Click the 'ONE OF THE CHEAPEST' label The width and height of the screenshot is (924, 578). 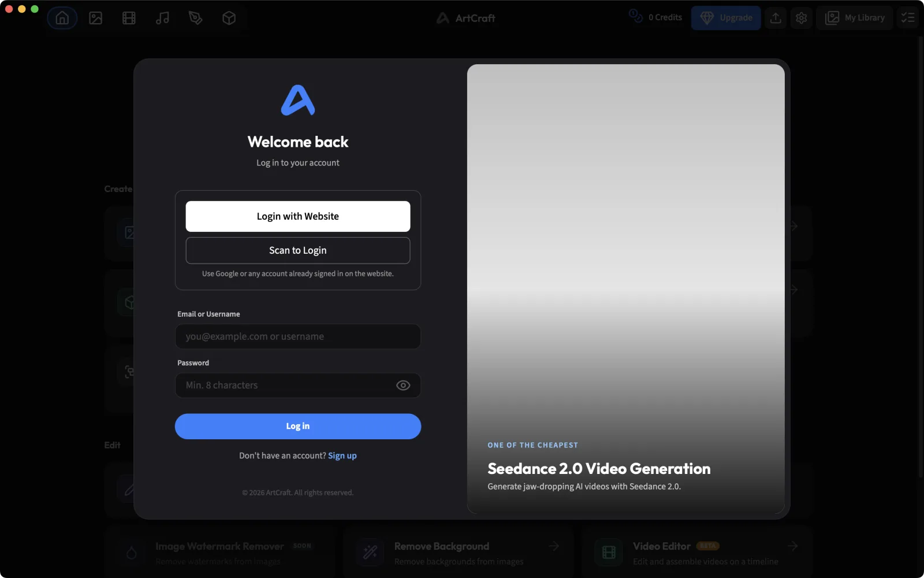coord(532,445)
